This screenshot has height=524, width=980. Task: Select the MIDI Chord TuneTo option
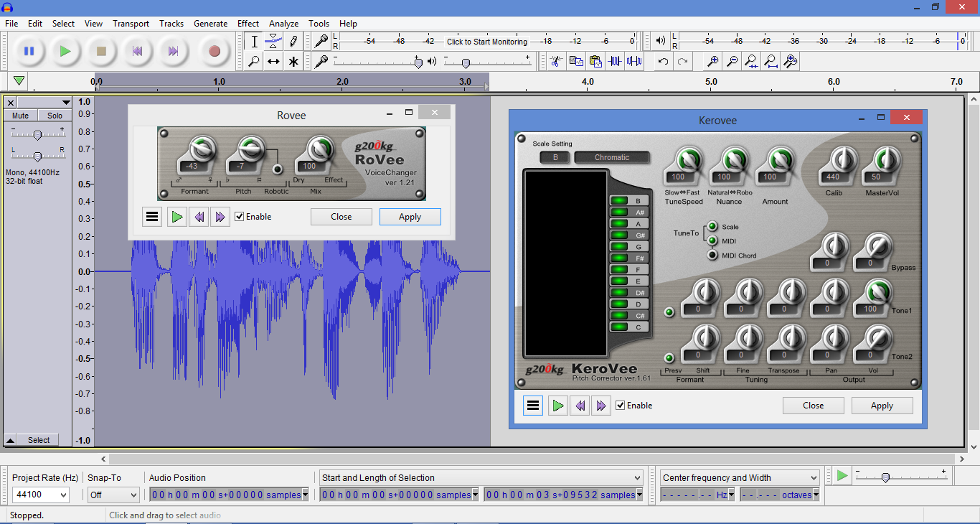click(712, 255)
